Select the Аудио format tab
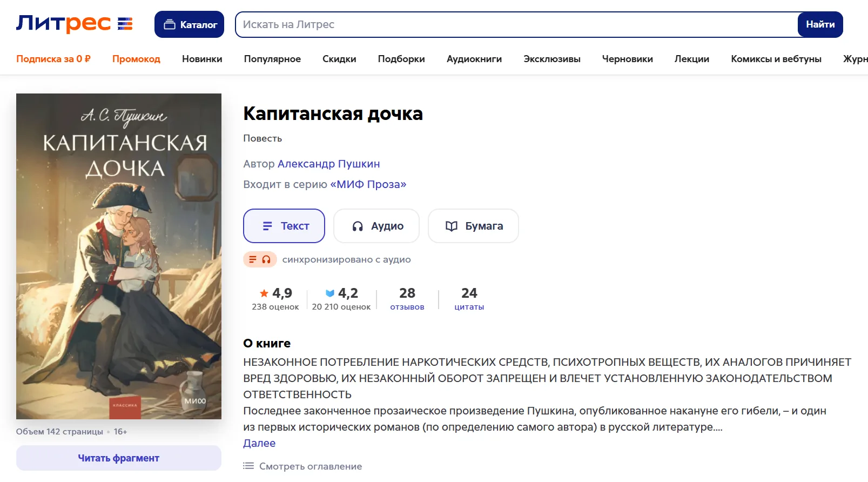The image size is (868, 482). 376,226
